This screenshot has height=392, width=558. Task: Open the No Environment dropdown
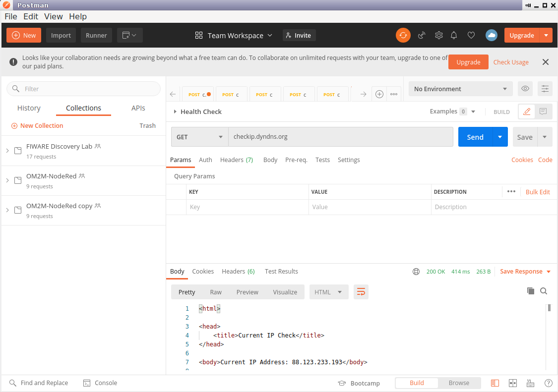click(460, 89)
